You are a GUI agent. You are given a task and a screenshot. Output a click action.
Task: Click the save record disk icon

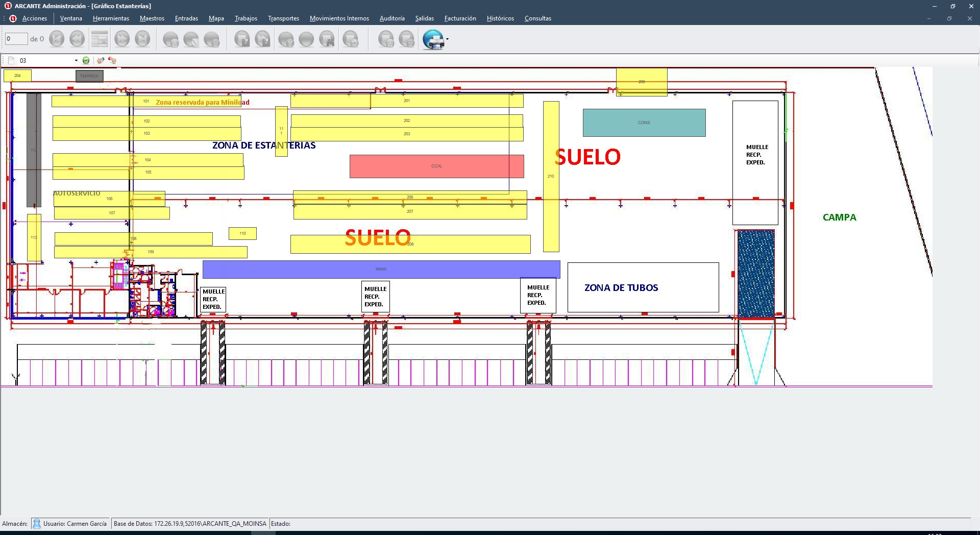242,39
